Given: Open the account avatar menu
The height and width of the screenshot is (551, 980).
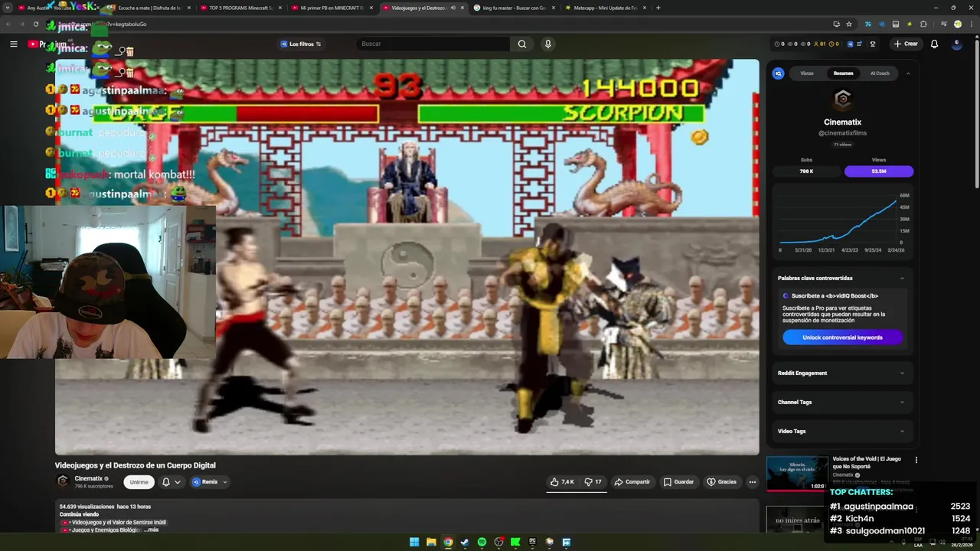Looking at the screenshot, I should [956, 44].
